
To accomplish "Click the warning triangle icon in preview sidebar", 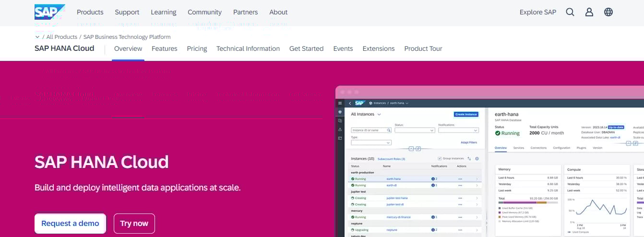I will coord(340,130).
